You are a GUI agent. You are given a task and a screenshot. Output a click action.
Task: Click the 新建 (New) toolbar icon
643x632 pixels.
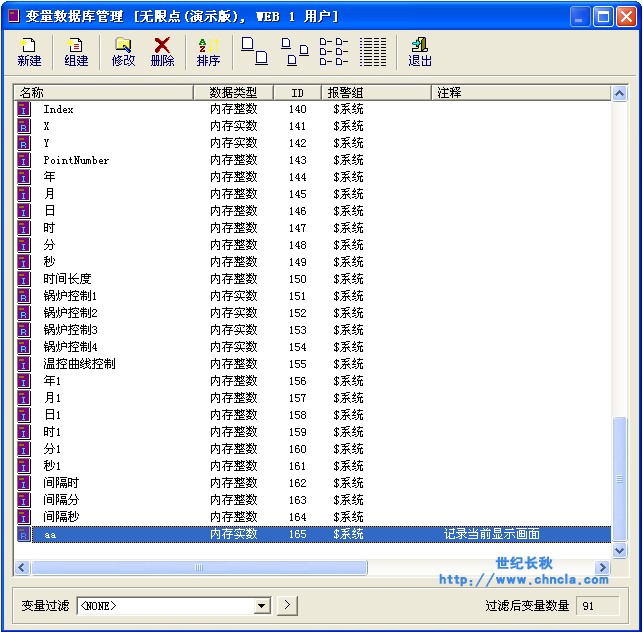pos(29,52)
